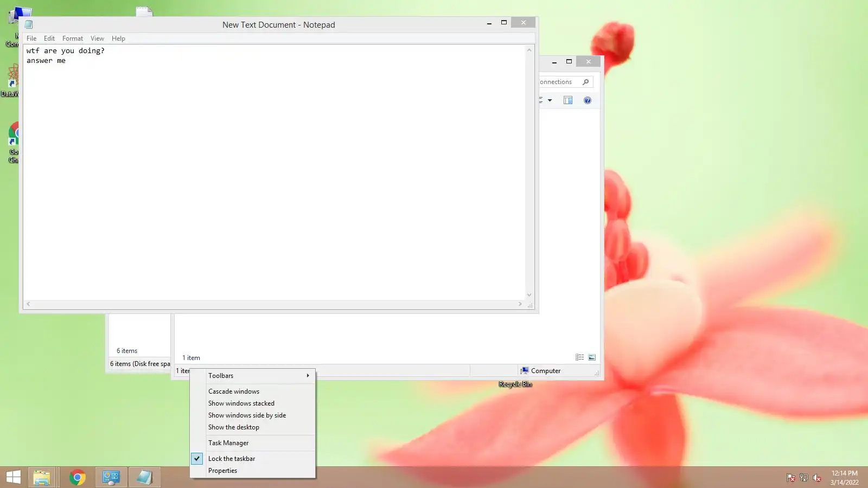Image resolution: width=868 pixels, height=488 pixels.
Task: Toggle Lock the taskbar option
Action: (253, 459)
